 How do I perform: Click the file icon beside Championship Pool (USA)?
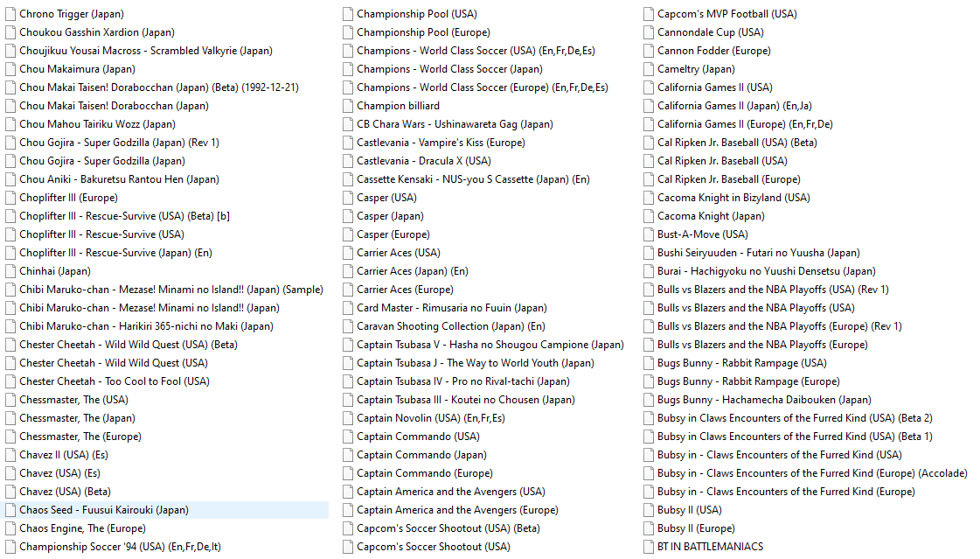pos(347,14)
